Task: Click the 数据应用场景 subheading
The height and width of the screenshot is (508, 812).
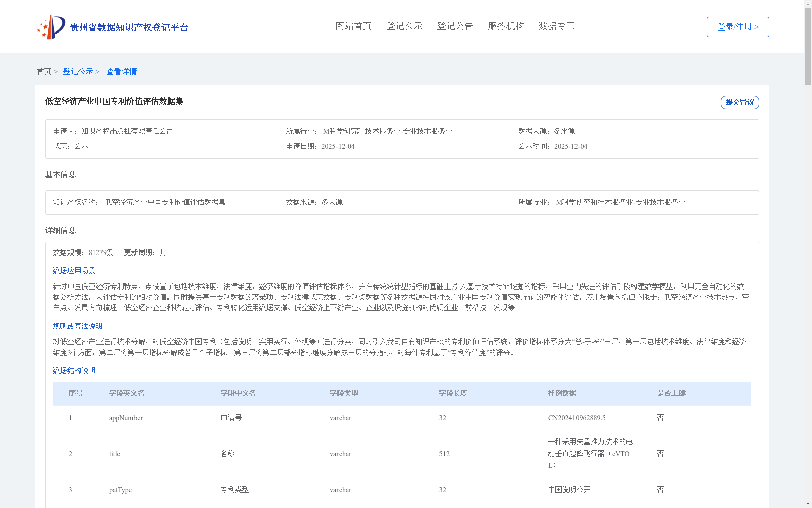Action: (74, 271)
